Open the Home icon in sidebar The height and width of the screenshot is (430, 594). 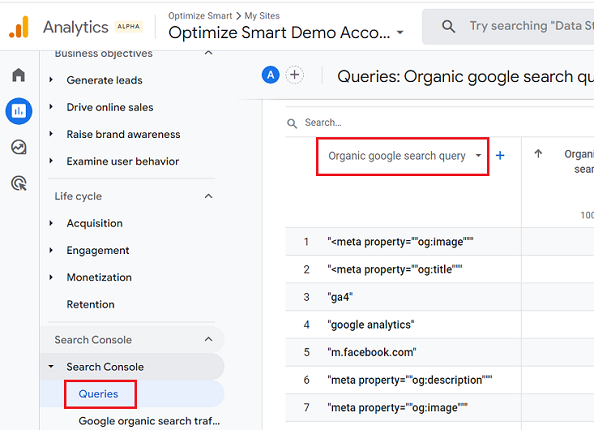click(19, 75)
